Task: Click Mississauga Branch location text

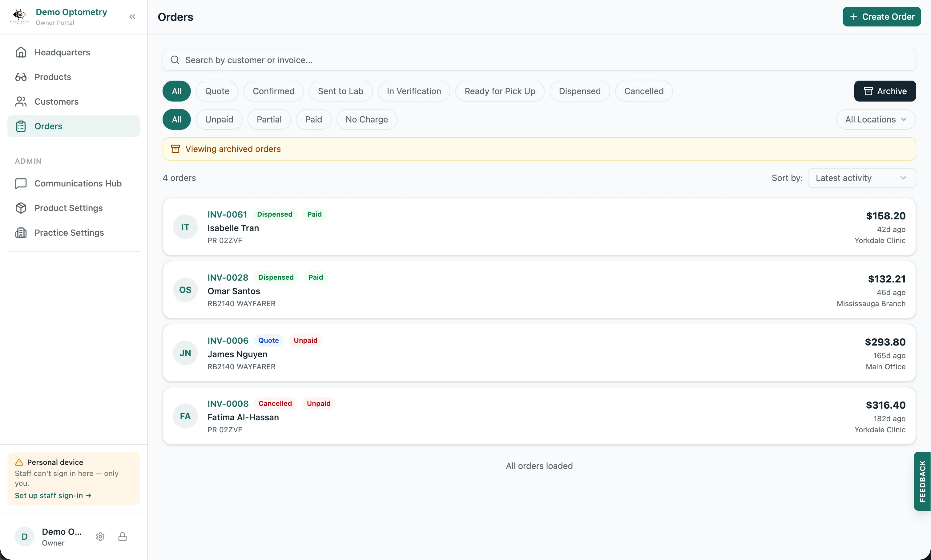Action: [871, 303]
